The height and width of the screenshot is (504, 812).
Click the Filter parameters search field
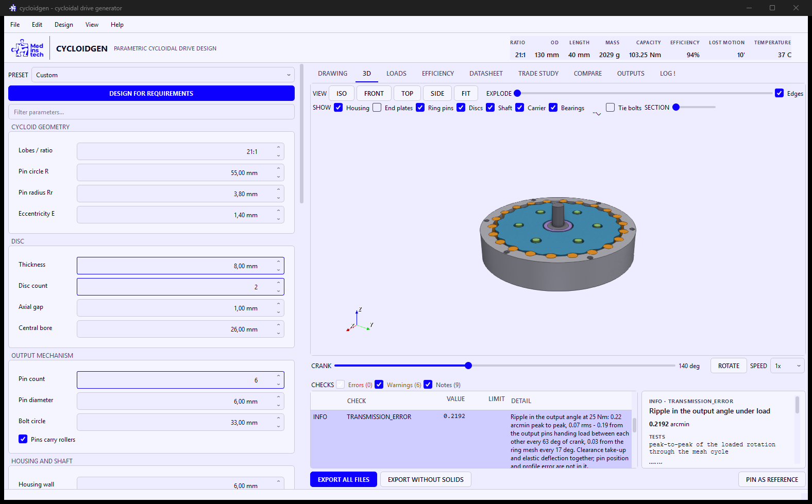[151, 112]
